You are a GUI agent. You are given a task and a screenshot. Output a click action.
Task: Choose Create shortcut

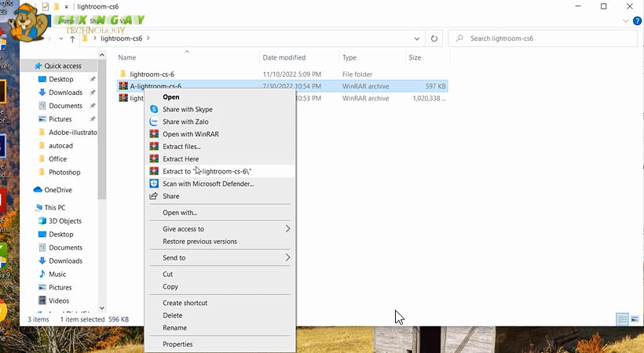(185, 303)
